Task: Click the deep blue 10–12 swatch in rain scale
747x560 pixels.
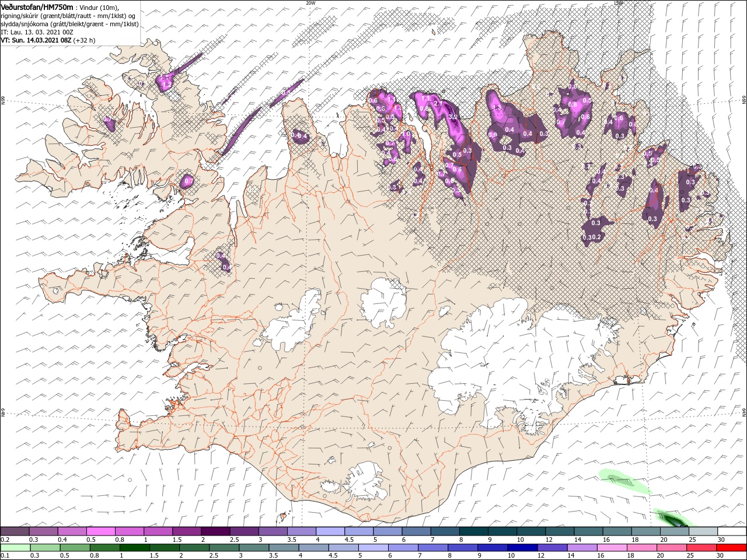Action: coord(522,548)
